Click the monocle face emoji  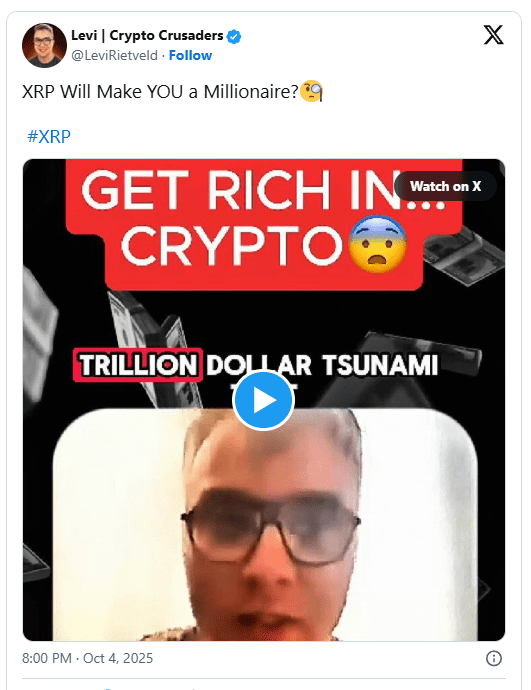coord(311,91)
